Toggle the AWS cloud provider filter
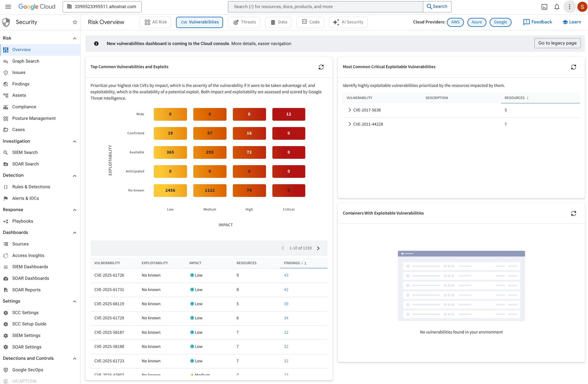This screenshot has height=384, width=588. click(x=455, y=22)
